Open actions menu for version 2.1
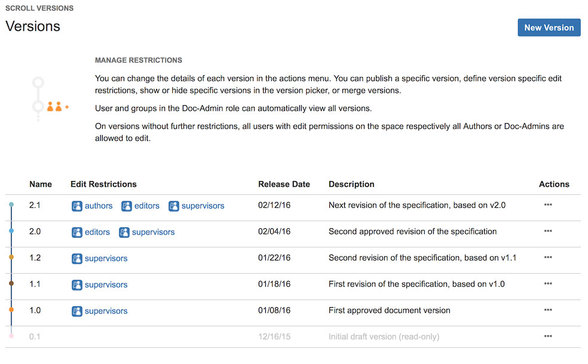Image resolution: width=588 pixels, height=364 pixels. point(548,205)
